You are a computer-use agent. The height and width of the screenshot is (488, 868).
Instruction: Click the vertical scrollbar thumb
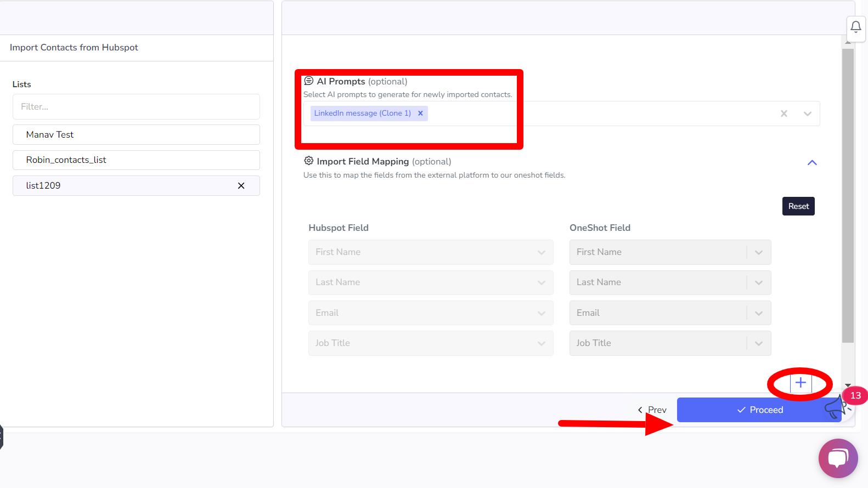point(848,195)
